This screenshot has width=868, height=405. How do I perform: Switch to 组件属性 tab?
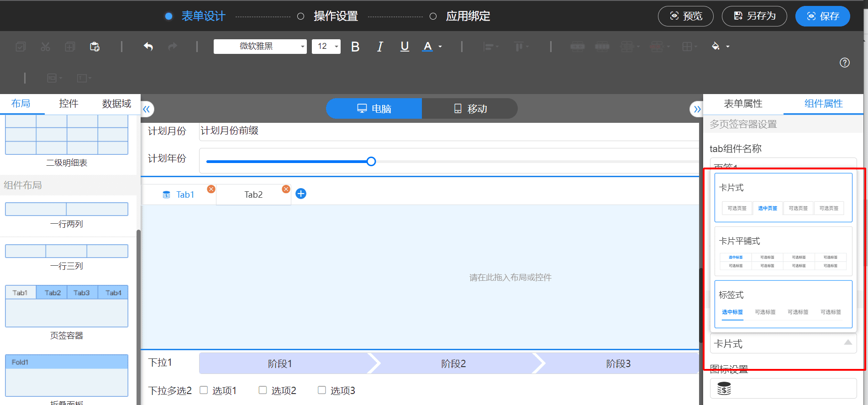pyautogui.click(x=824, y=104)
